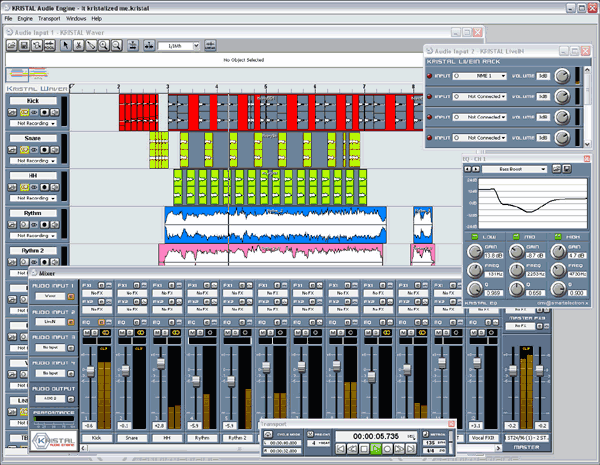Image resolution: width=600 pixels, height=465 pixels.
Task: Open the grid resolution dropdown in Waver
Action: pyautogui.click(x=179, y=46)
